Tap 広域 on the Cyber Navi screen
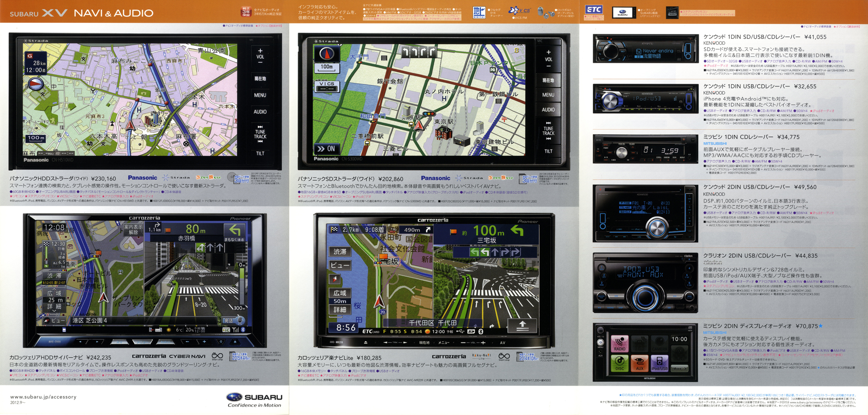The height and width of the screenshot is (415, 868). coord(54,293)
